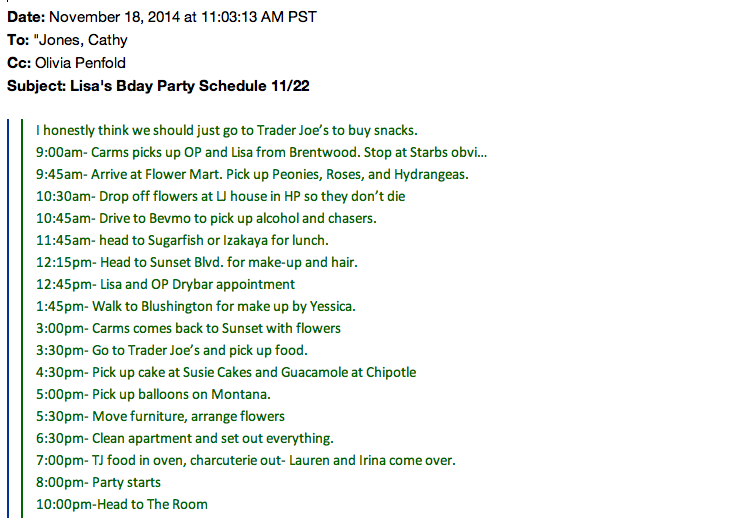Click the 1:45pm Blushington line
Image resolution: width=747 pixels, height=518 pixels.
[x=195, y=306]
